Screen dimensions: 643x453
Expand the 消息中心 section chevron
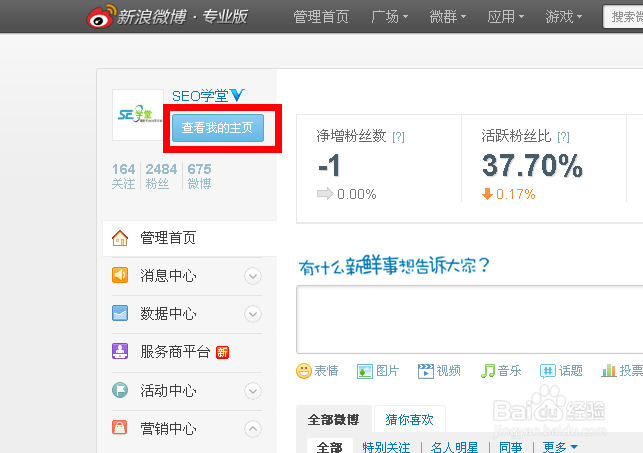(253, 276)
